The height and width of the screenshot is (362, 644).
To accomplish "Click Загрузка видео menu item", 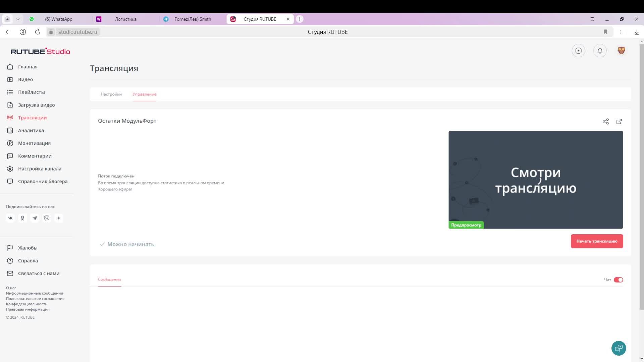I will (x=36, y=105).
